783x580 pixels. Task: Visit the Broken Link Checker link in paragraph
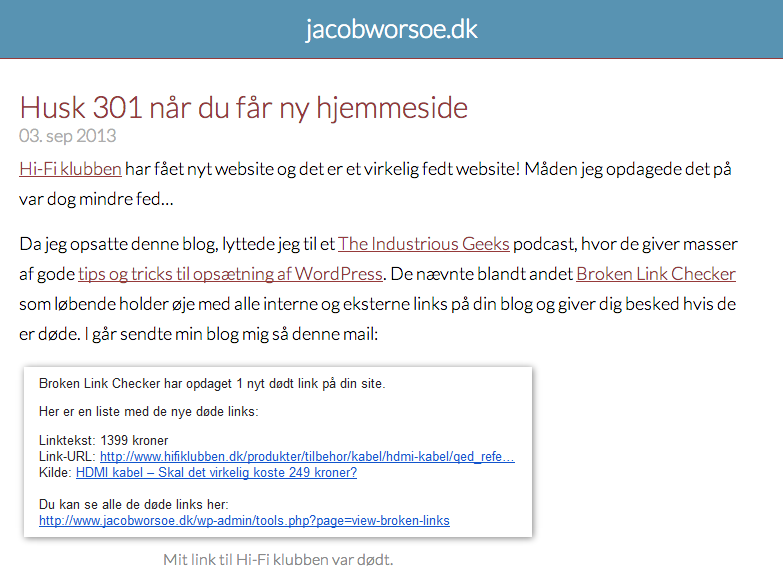(x=655, y=274)
